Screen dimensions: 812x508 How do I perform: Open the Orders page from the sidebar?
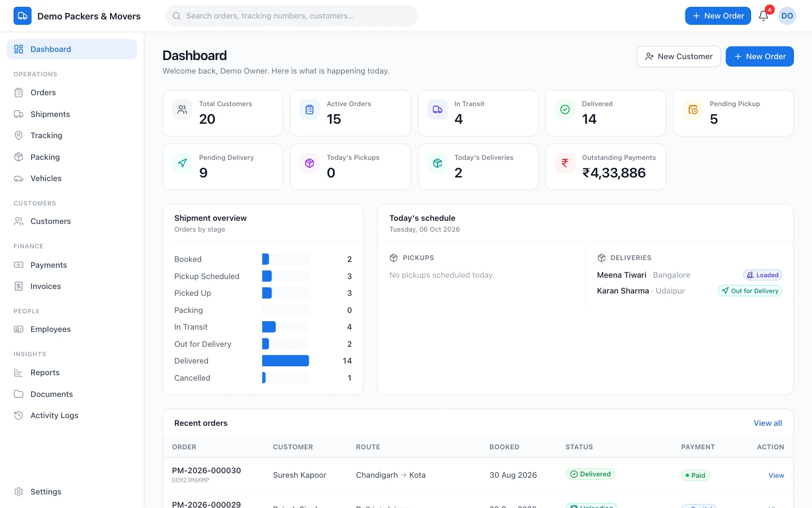click(72, 93)
